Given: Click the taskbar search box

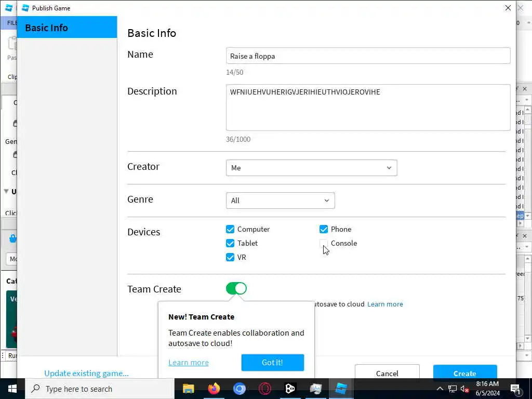Looking at the screenshot, I should 99,389.
